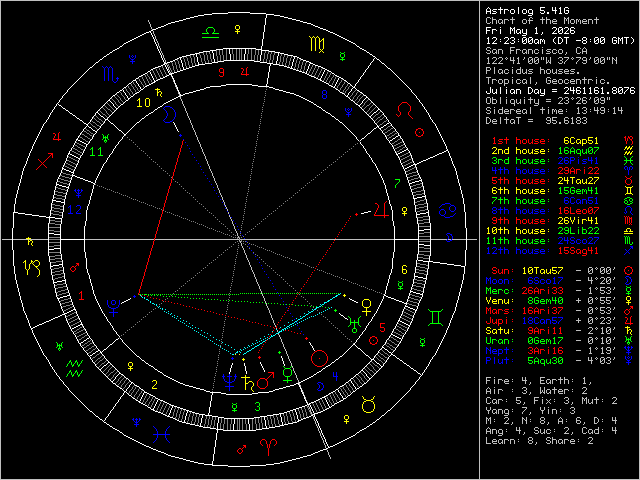640x480 pixels.
Task: Click the 'Learn: 8, Share: 2' line
Action: click(x=539, y=441)
